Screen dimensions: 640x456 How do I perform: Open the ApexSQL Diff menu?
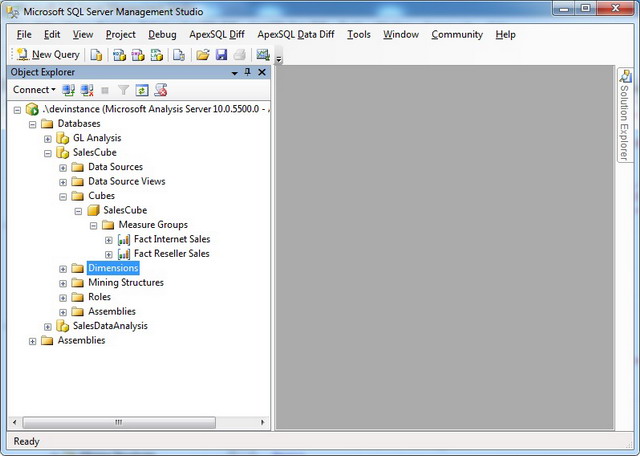click(x=217, y=35)
